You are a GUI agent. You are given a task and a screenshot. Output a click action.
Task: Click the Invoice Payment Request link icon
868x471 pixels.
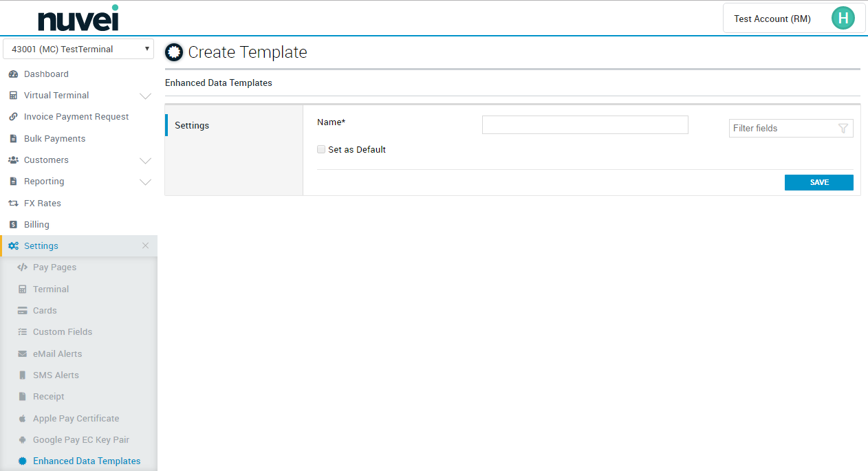click(x=13, y=117)
